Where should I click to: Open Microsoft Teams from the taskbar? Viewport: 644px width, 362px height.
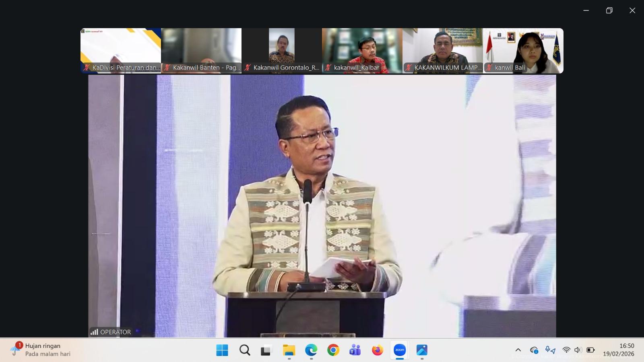click(355, 350)
